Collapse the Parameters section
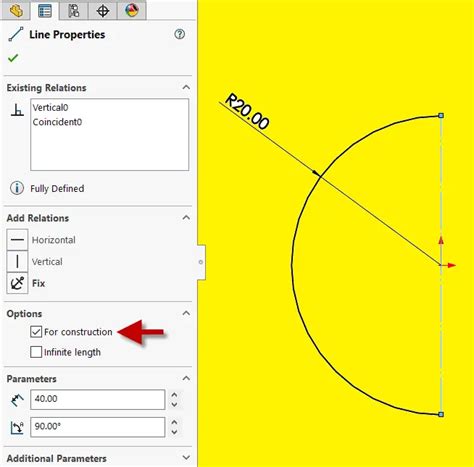The height and width of the screenshot is (467, 474). pyautogui.click(x=186, y=378)
